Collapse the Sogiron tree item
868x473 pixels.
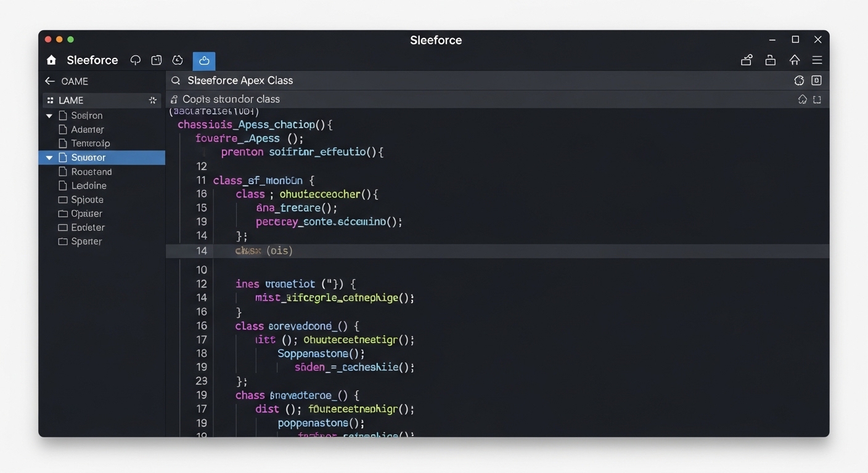(x=49, y=115)
